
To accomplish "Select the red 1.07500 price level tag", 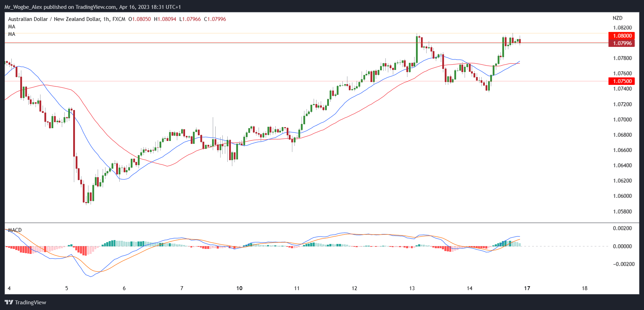I will click(x=622, y=81).
